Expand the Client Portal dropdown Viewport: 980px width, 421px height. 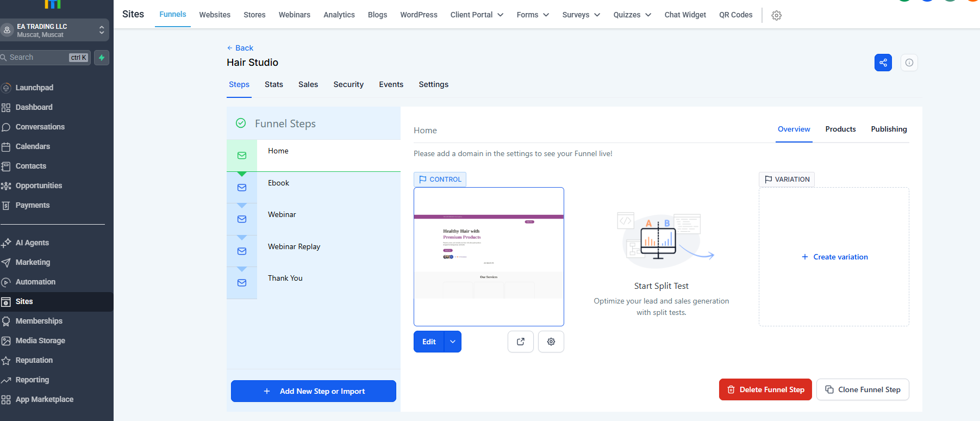(477, 15)
